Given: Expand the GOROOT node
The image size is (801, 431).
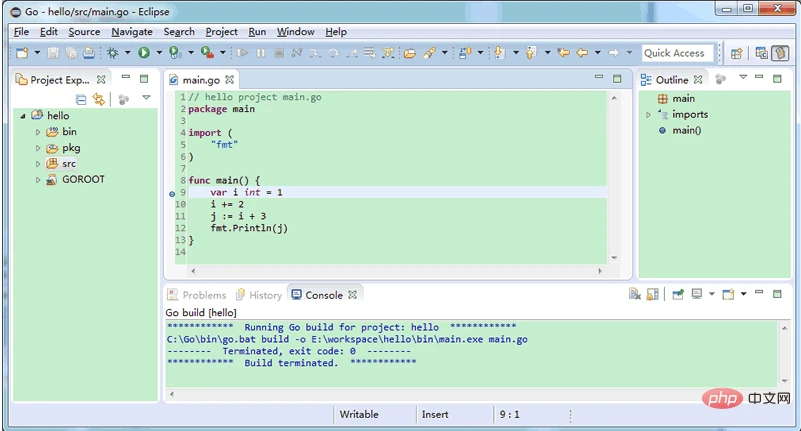Looking at the screenshot, I should pyautogui.click(x=38, y=180).
